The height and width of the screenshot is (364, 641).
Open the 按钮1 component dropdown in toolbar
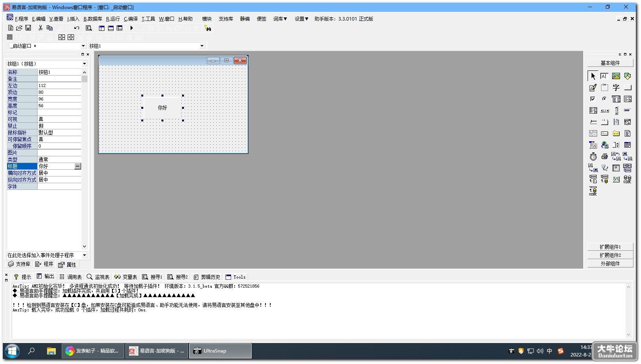click(202, 46)
